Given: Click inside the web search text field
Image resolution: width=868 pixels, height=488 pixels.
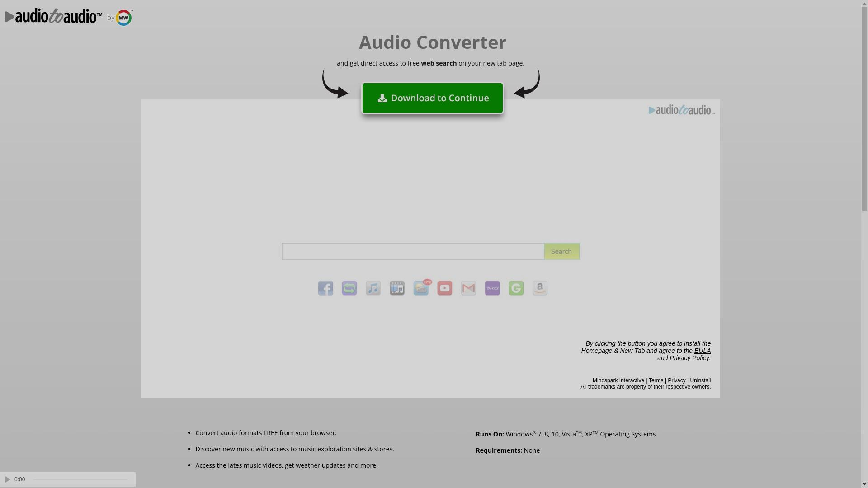Looking at the screenshot, I should click(x=413, y=251).
